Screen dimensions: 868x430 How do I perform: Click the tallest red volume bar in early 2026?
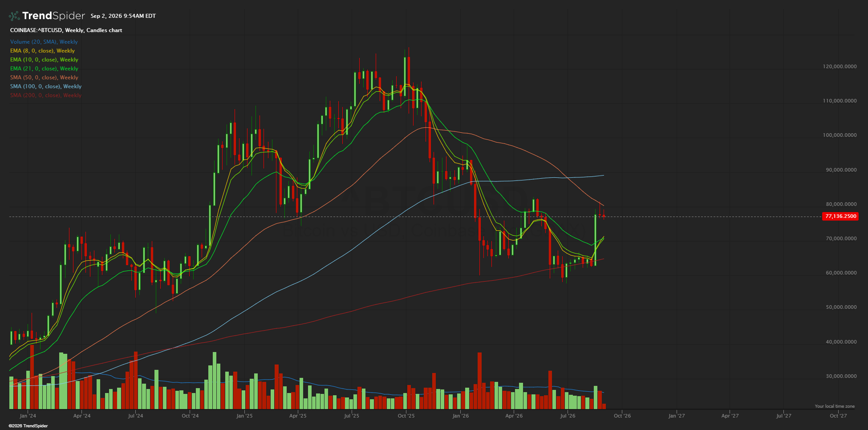click(479, 381)
